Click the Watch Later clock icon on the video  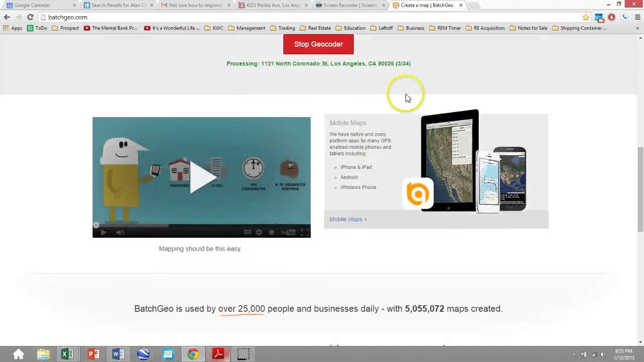272,232
